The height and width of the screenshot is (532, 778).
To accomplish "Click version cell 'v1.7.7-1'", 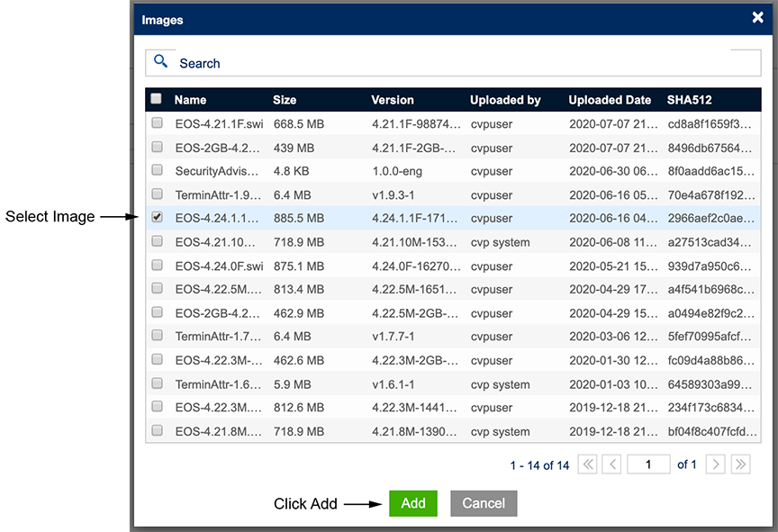I will point(393,336).
